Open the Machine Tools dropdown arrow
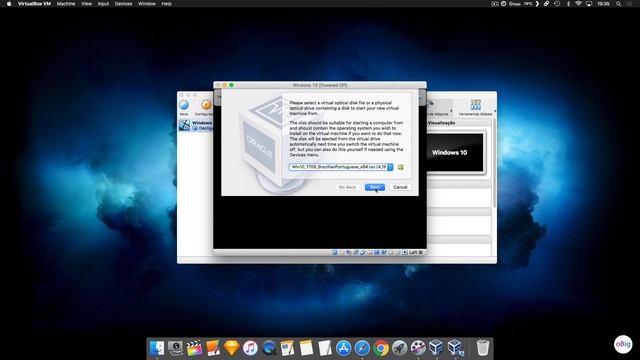 (x=451, y=111)
